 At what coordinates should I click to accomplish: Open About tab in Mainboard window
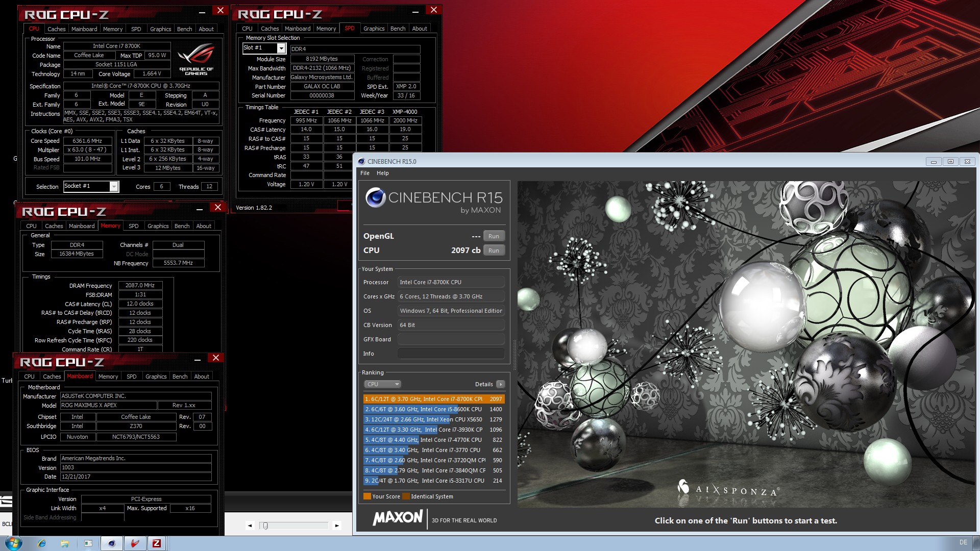click(202, 377)
